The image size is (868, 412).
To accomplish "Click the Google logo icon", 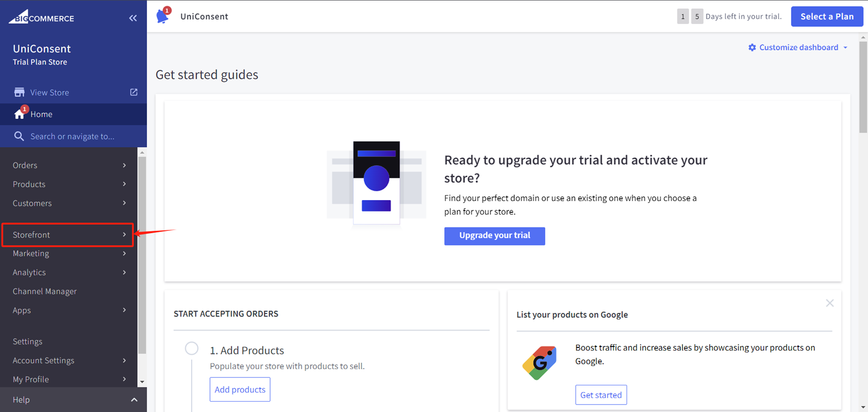I will click(539, 363).
